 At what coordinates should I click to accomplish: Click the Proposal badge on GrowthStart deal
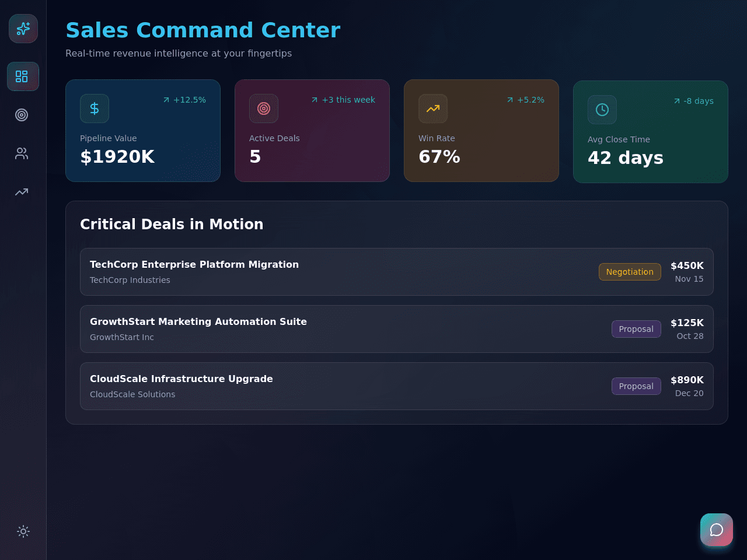tap(636, 329)
